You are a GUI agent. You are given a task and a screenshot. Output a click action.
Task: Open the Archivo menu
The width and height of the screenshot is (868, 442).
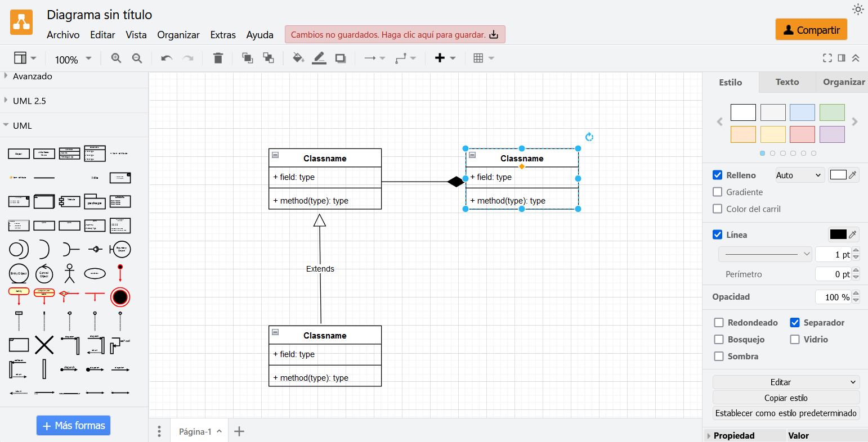[x=63, y=35]
